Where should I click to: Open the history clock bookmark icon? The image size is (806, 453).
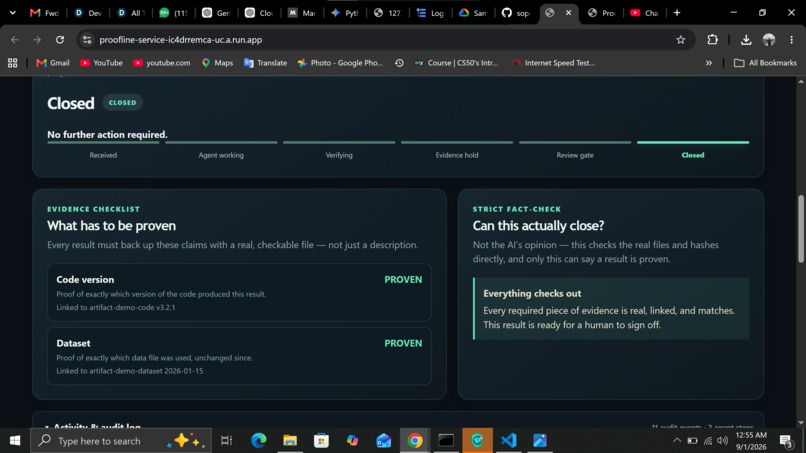[399, 63]
